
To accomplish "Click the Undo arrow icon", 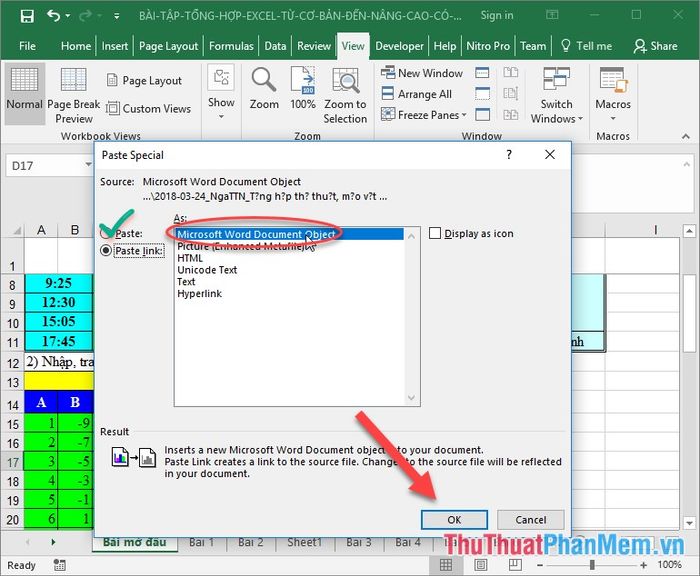I will pos(54,16).
